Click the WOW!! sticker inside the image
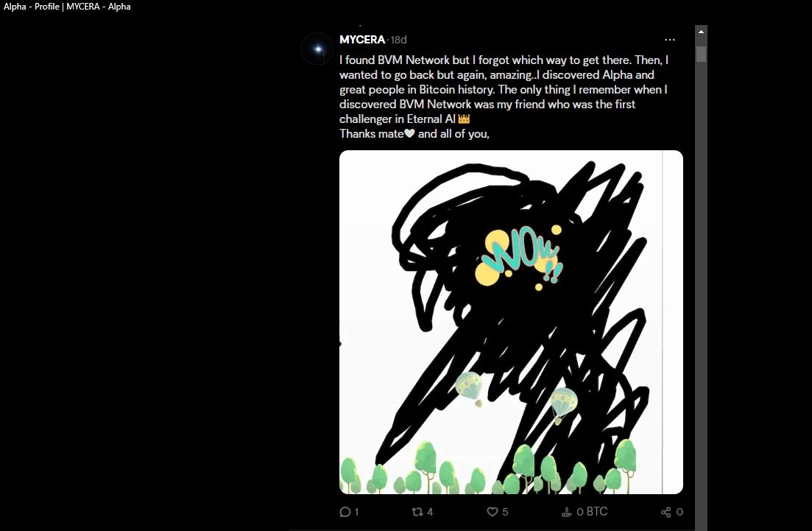The height and width of the screenshot is (531, 812). (x=520, y=256)
